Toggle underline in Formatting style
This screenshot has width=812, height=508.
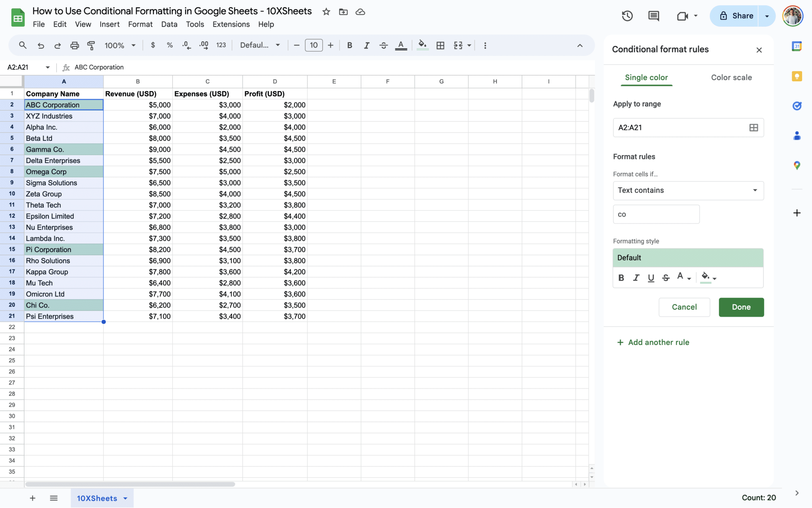(x=651, y=278)
